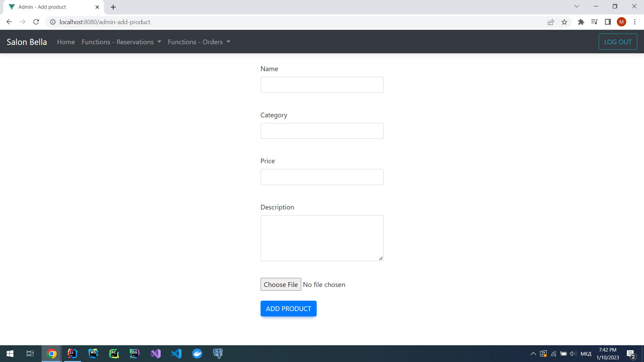Click inside the Description text area
This screenshot has width=644, height=362.
tap(322, 238)
